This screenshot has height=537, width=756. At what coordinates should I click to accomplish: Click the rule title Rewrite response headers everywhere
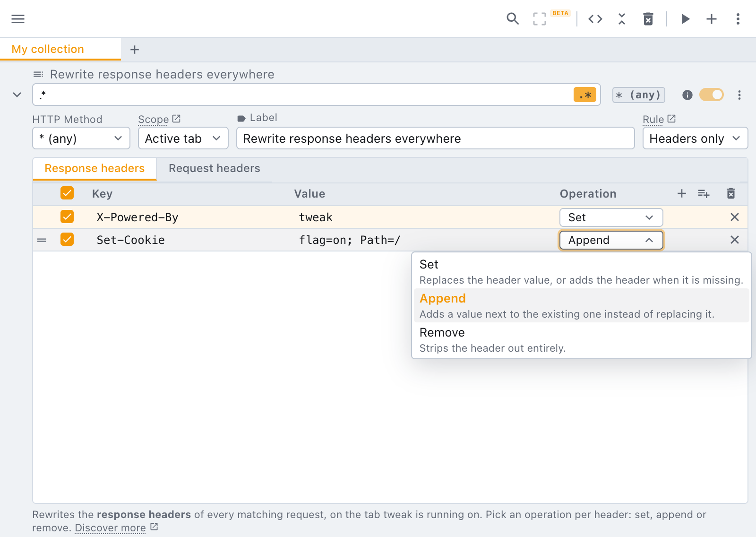[162, 74]
